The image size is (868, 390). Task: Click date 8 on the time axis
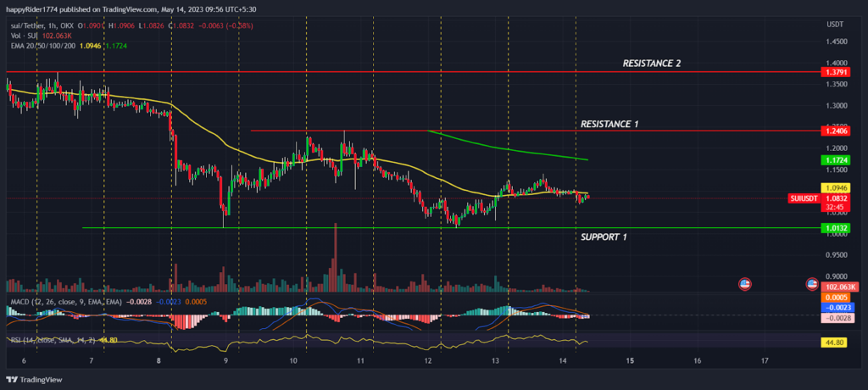click(x=159, y=360)
